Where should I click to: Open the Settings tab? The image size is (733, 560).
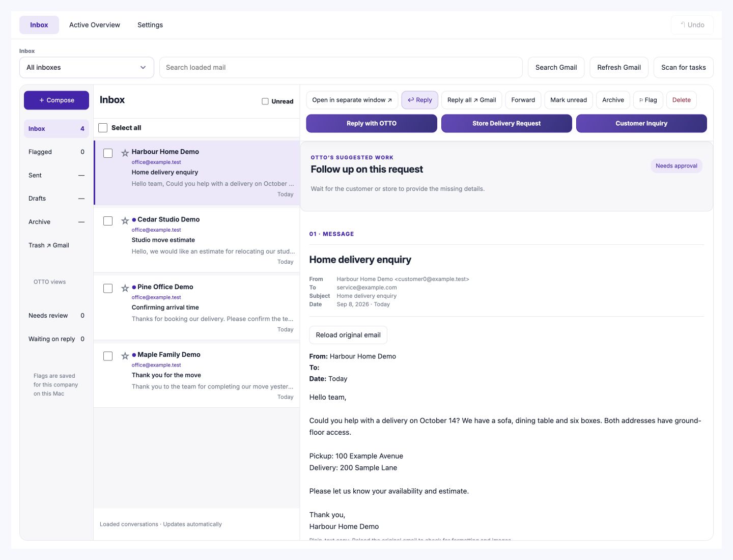(150, 25)
